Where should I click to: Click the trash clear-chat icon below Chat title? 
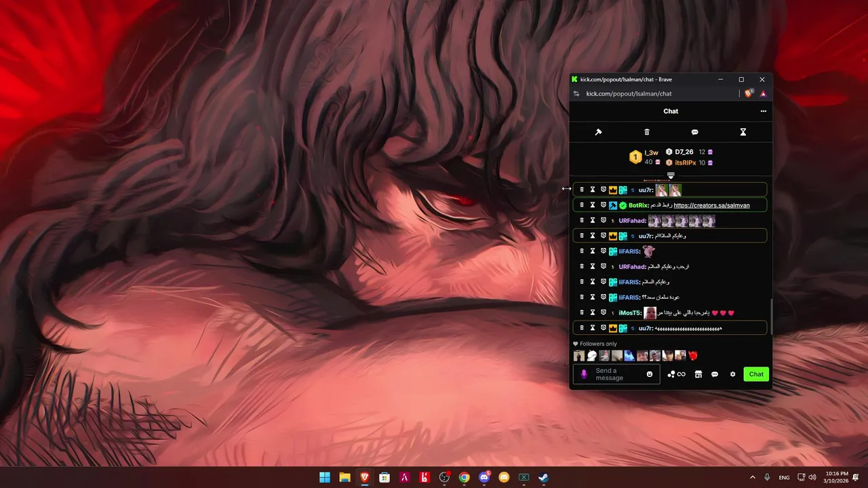click(x=646, y=132)
